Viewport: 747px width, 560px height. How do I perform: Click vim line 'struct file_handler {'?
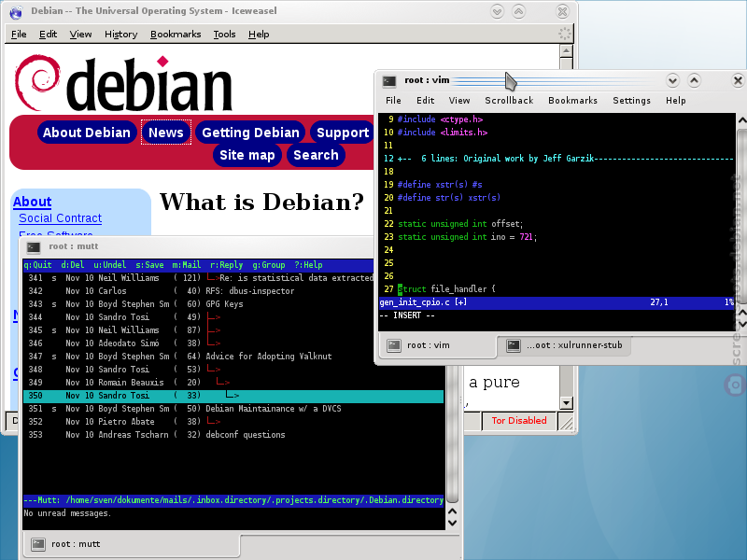[447, 289]
